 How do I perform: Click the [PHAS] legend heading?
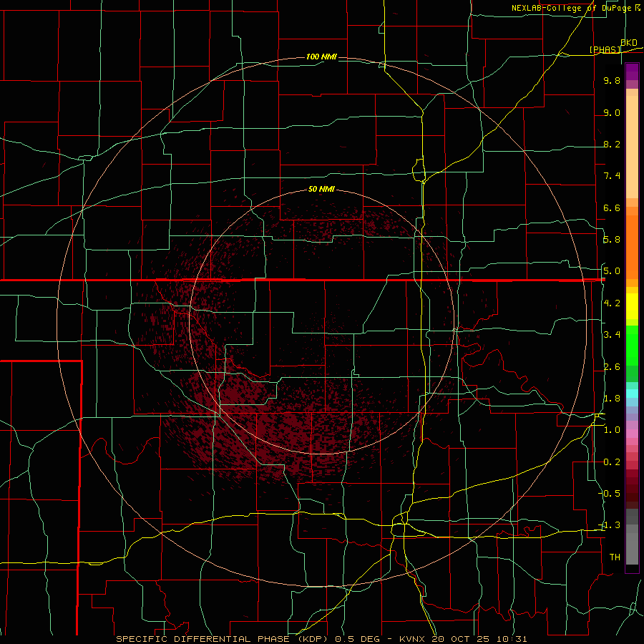coord(605,49)
